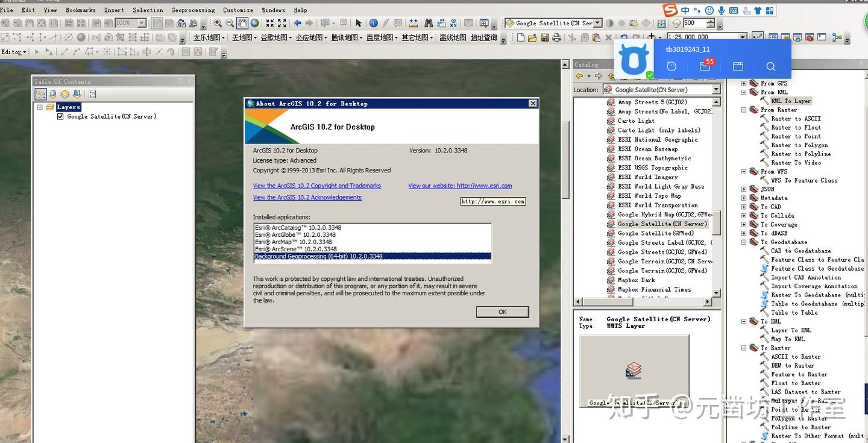Select the Zoom In tool
868x443 pixels.
[x=218, y=23]
